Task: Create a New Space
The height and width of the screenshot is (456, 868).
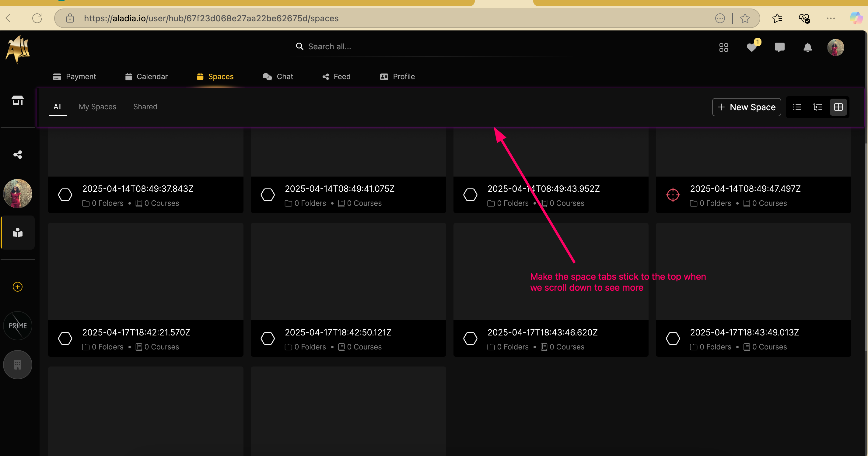Action: [x=746, y=107]
